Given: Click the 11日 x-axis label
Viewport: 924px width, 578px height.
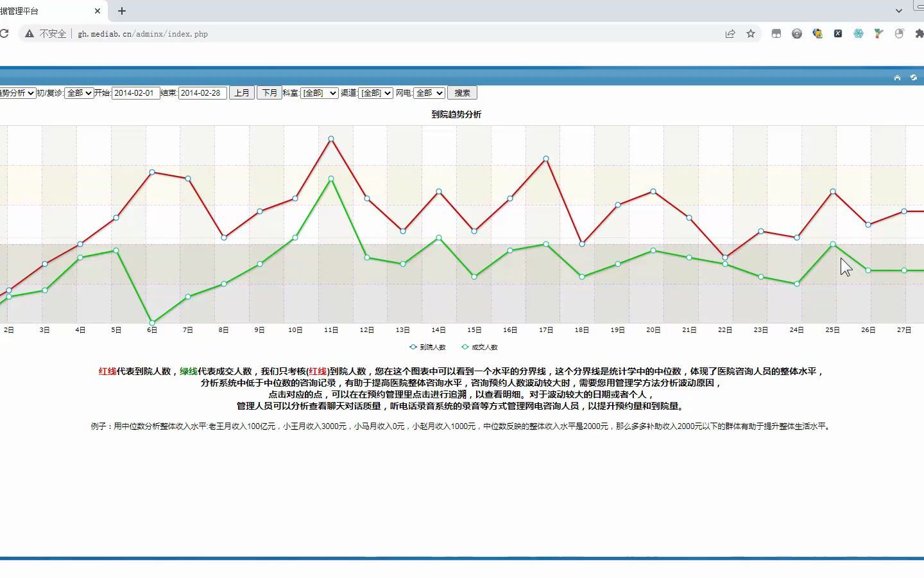Looking at the screenshot, I should click(331, 330).
